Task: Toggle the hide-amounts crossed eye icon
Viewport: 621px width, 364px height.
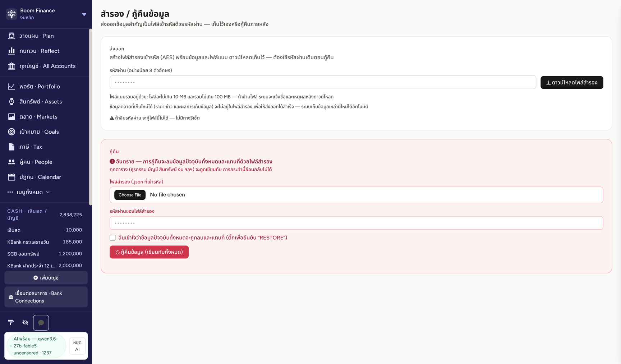Action: click(25, 323)
